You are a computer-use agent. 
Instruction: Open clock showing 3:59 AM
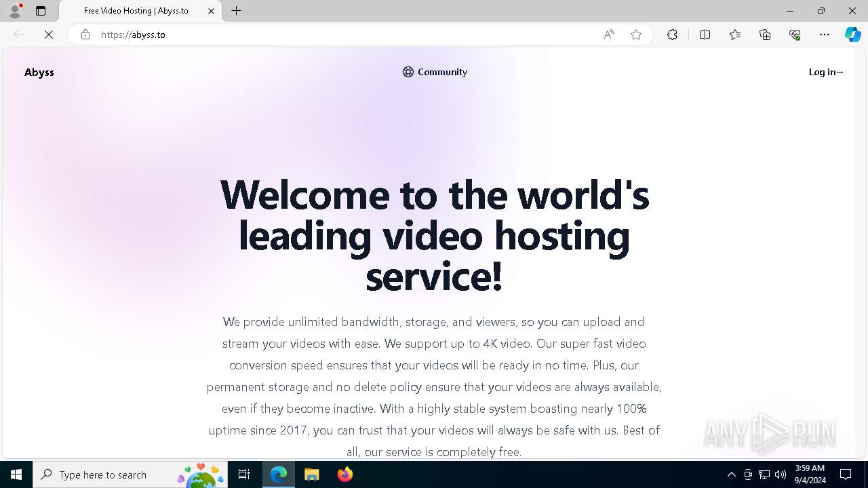coord(810,474)
